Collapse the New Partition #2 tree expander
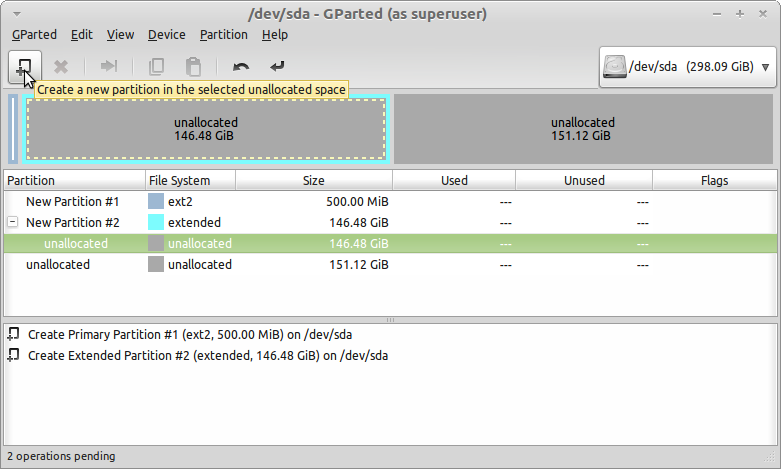This screenshot has width=781, height=469. coord(13,222)
